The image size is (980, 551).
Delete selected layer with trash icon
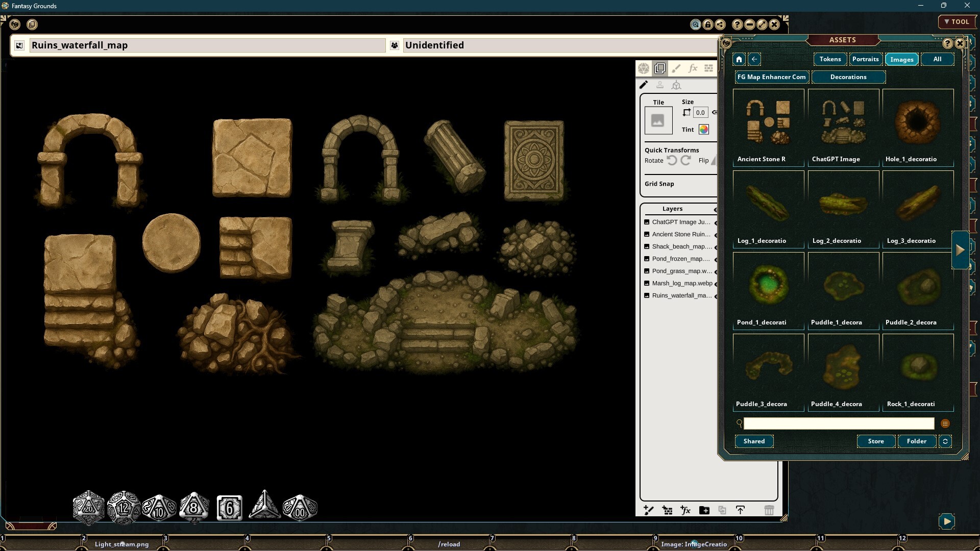[769, 510]
